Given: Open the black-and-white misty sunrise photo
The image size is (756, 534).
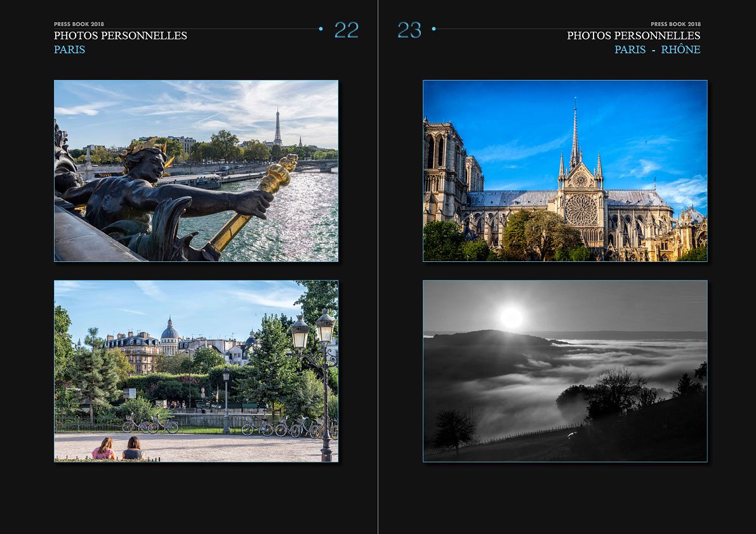Looking at the screenshot, I should pyautogui.click(x=565, y=371).
